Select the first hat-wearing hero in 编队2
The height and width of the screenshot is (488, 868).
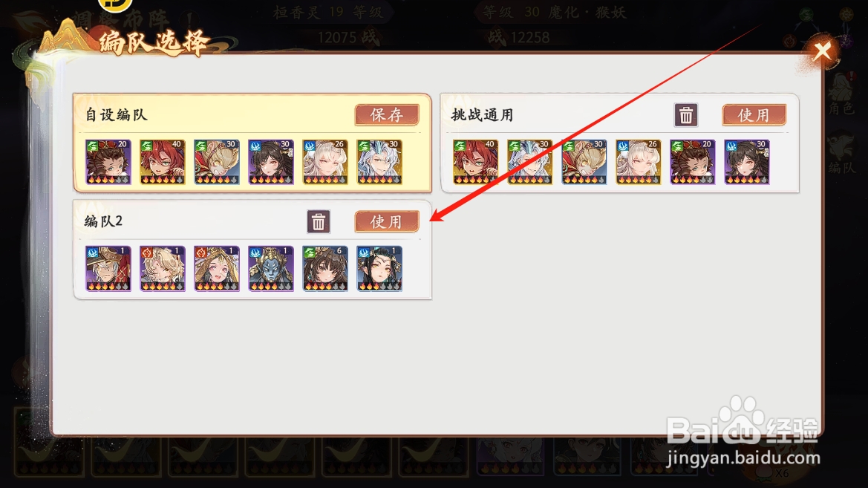click(108, 269)
